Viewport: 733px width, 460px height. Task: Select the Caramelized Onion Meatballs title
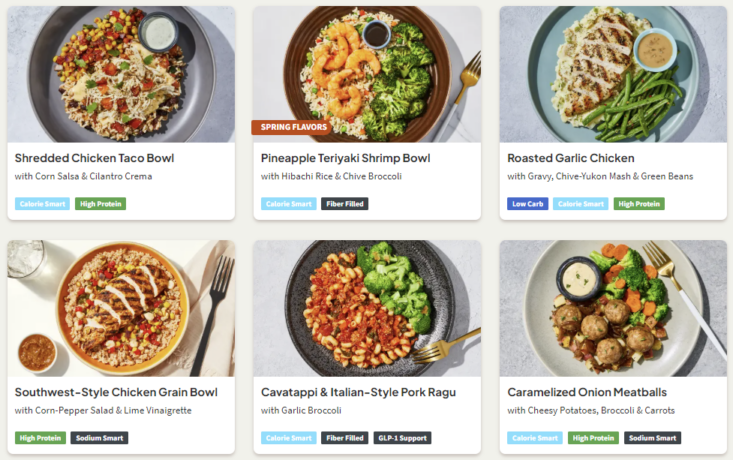click(x=587, y=392)
